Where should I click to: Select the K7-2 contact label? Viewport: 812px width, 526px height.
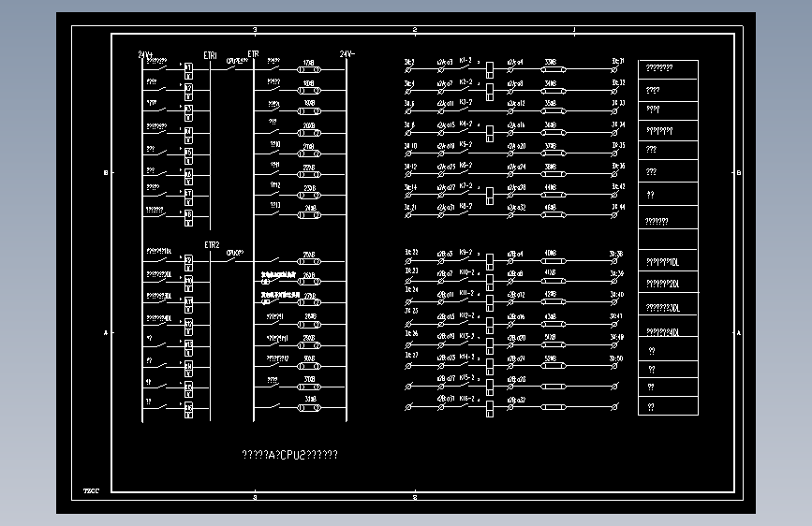(x=465, y=185)
